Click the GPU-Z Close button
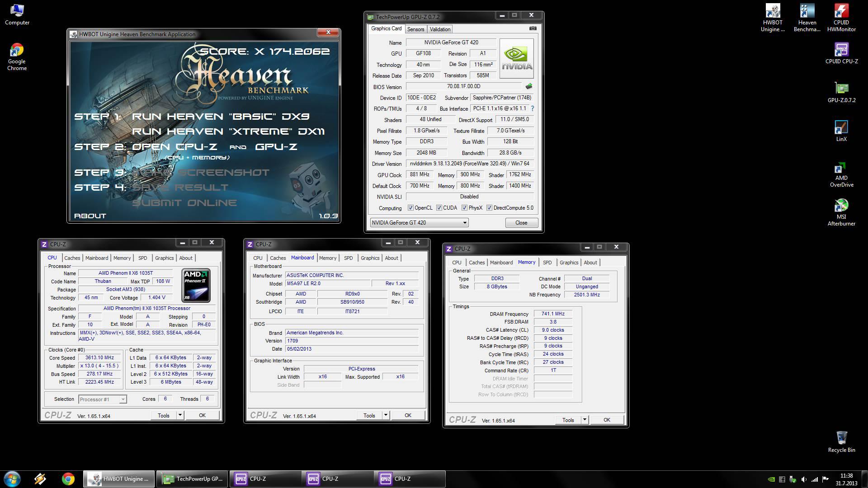 tap(521, 223)
